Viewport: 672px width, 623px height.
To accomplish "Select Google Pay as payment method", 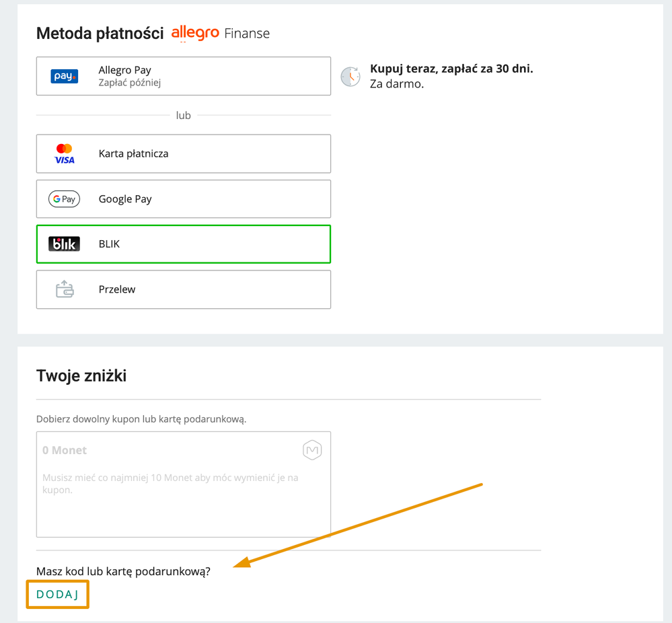I will (184, 199).
